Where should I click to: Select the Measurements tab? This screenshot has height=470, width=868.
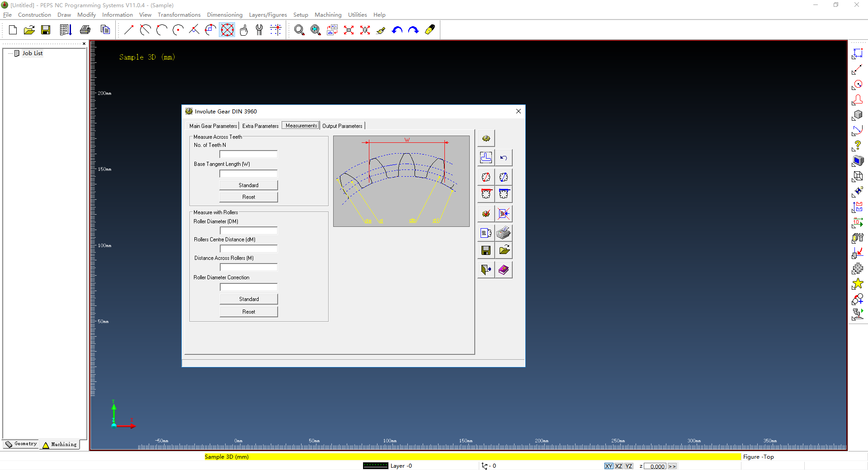(301, 126)
